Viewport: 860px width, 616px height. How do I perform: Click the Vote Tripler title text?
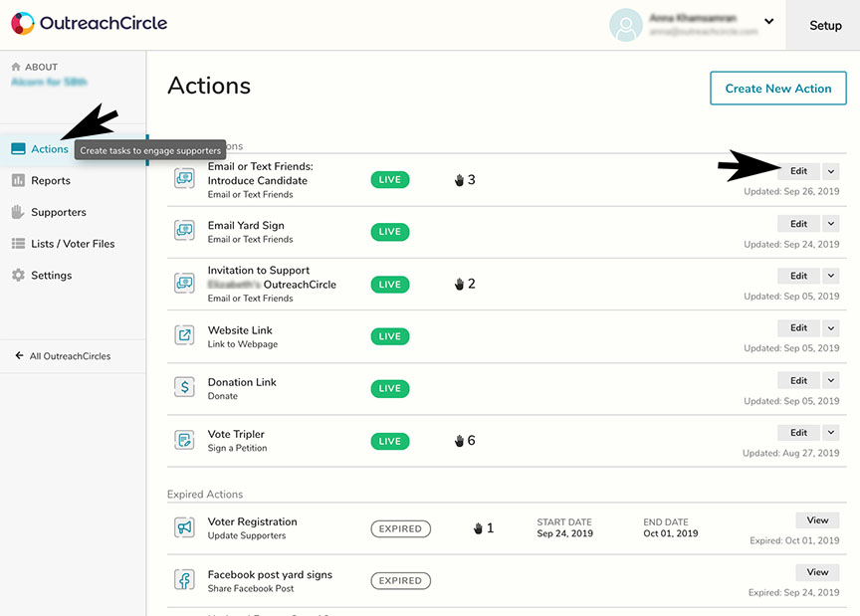(236, 434)
